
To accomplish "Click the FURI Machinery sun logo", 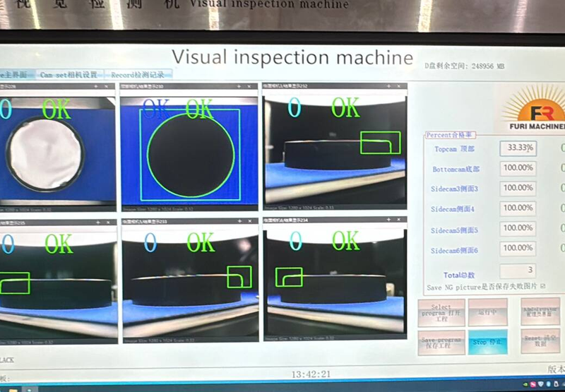I will coord(533,108).
